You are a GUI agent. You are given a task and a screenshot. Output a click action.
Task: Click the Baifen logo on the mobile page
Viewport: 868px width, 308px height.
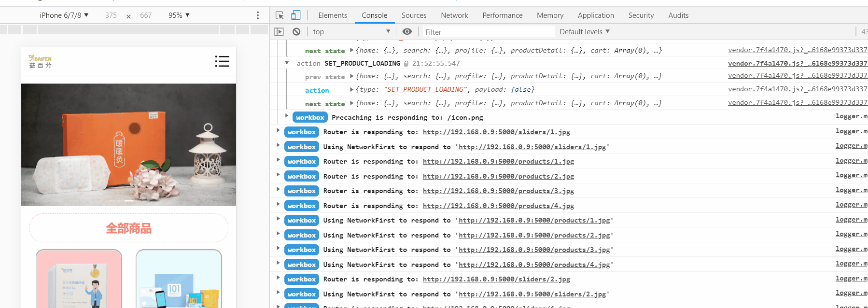click(x=40, y=62)
